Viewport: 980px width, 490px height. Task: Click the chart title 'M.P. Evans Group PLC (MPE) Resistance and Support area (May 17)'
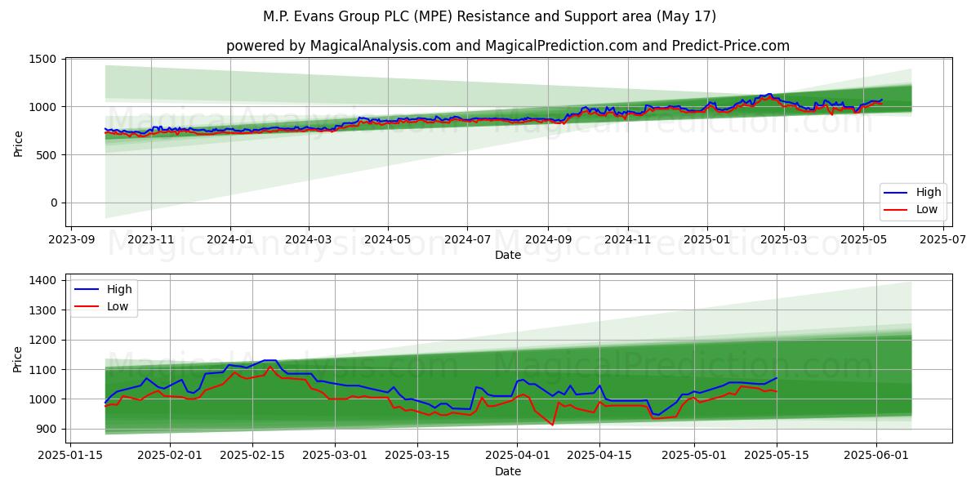pyautogui.click(x=489, y=16)
